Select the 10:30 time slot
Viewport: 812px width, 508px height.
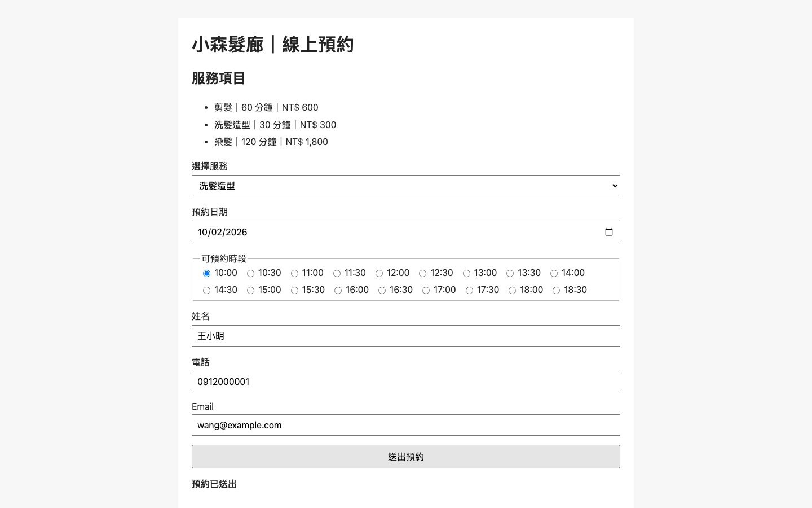(x=250, y=273)
